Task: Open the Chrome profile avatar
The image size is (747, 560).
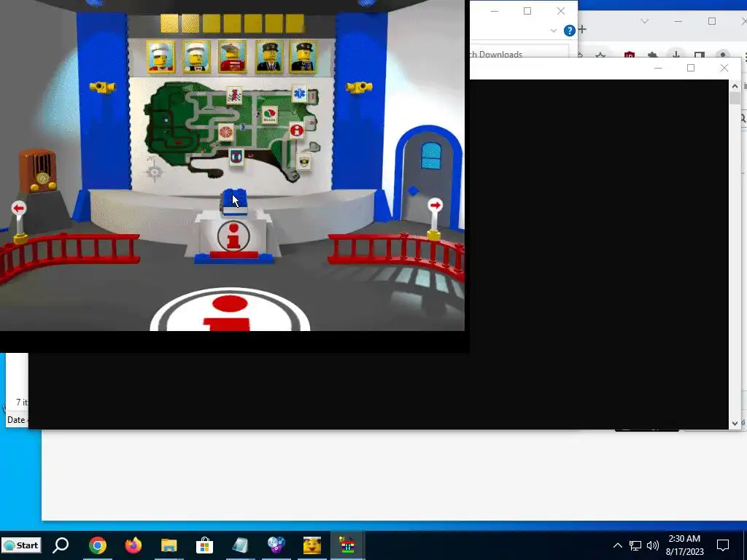Action: coord(723,55)
